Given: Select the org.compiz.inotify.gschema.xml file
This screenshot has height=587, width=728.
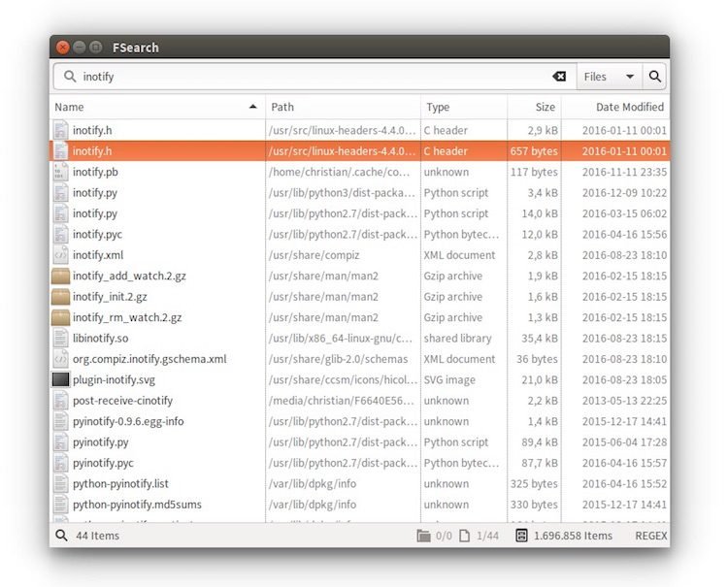Looking at the screenshot, I should point(149,359).
